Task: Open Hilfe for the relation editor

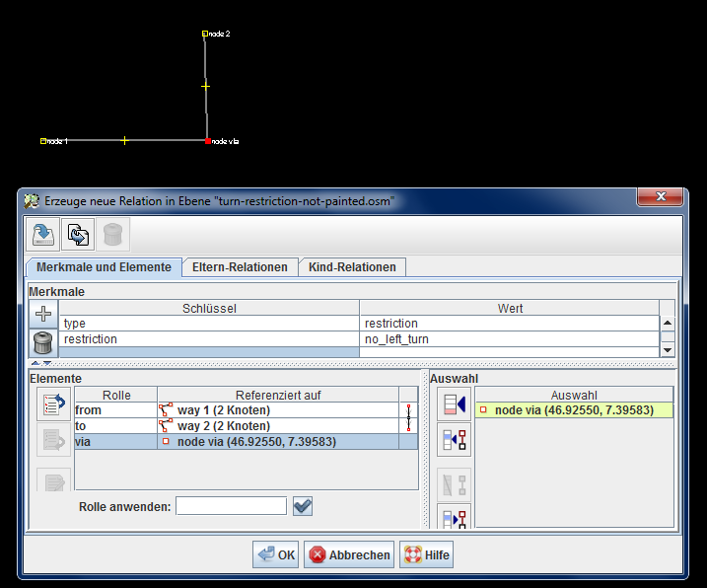Action: (426, 555)
